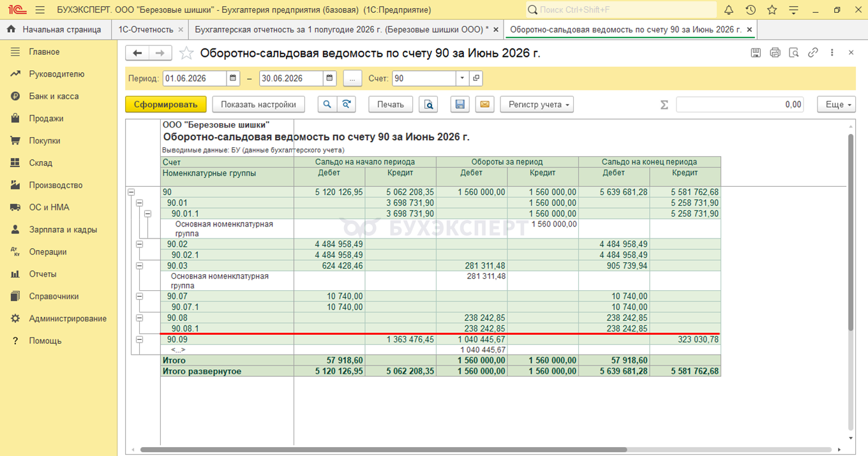This screenshot has height=456, width=868.
Task: Click the horizontal scrollbar of the report
Action: point(383,450)
